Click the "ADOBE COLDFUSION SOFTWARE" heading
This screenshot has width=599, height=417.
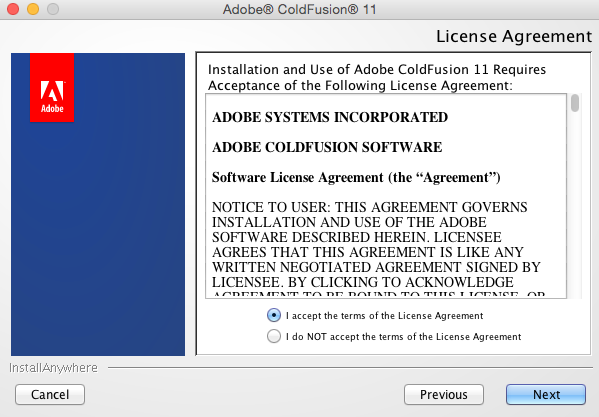[327, 147]
